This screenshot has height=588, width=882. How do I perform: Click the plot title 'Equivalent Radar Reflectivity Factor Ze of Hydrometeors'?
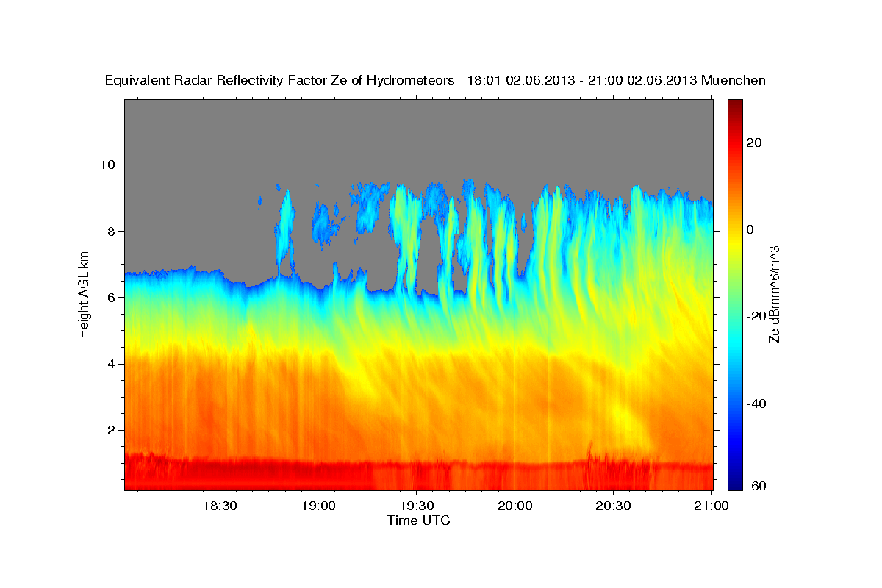point(280,81)
